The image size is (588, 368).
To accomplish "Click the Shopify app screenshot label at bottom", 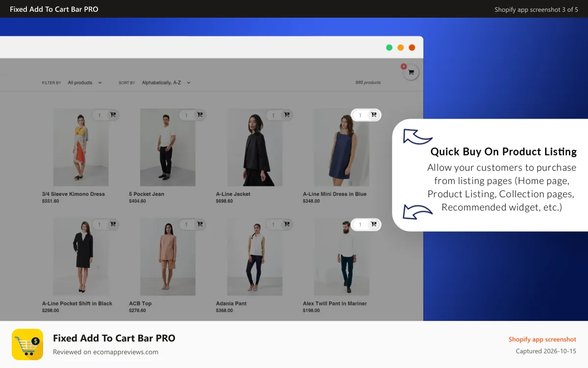I will point(542,339).
